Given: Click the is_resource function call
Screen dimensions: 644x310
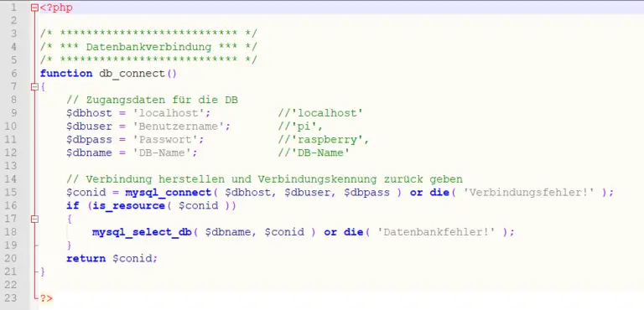Looking at the screenshot, I should pos(128,206).
